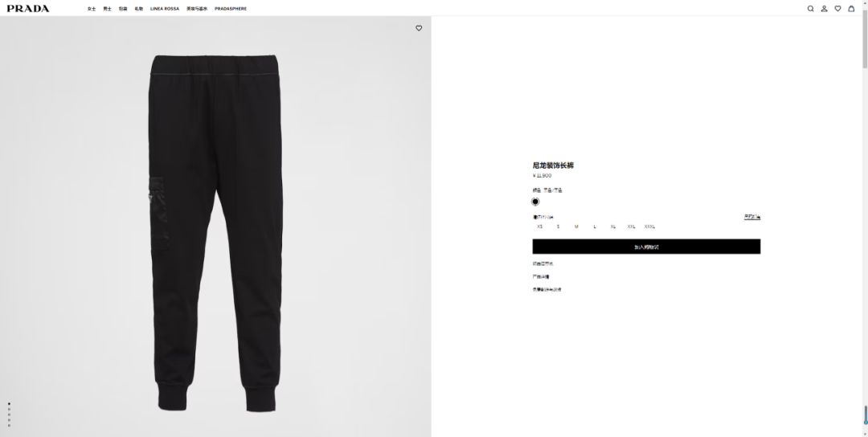Image resolution: width=868 pixels, height=437 pixels.
Task: Open the wishlist heart in header
Action: [837, 8]
